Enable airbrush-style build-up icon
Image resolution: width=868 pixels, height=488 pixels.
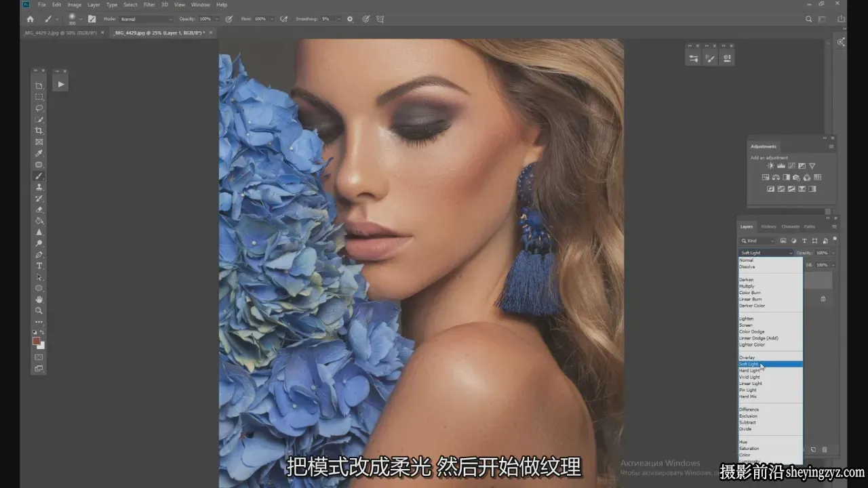(283, 19)
